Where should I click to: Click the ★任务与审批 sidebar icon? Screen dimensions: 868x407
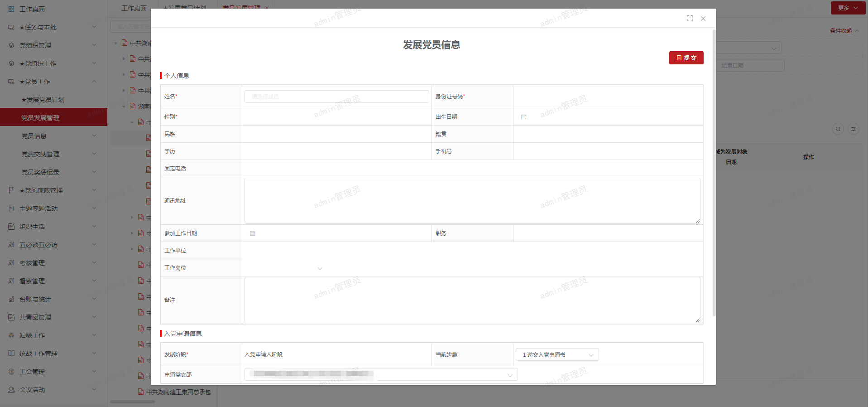(x=11, y=27)
